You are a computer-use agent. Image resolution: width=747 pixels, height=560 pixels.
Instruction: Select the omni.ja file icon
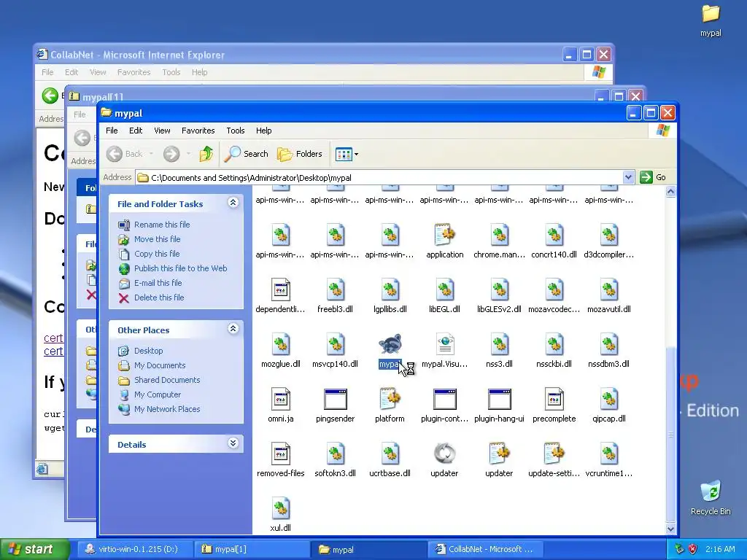click(281, 399)
